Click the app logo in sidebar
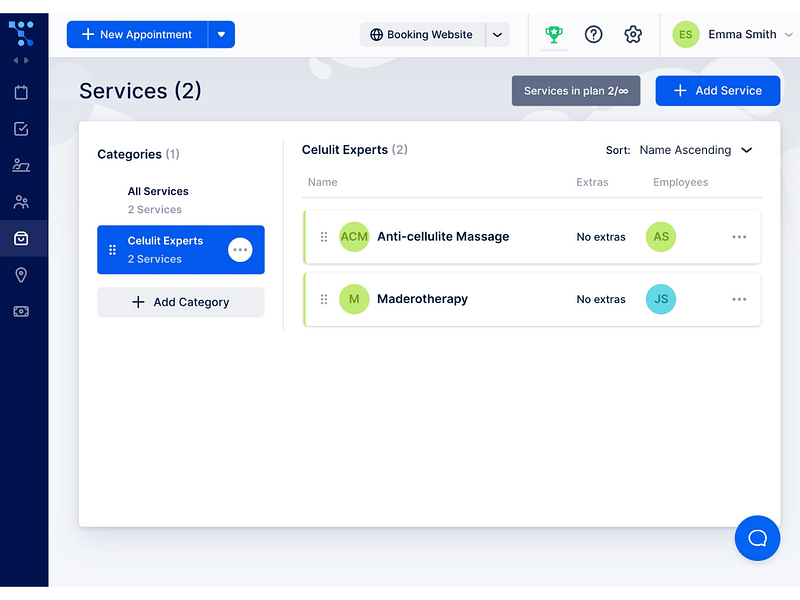Image resolution: width=800 pixels, height=600 pixels. (x=21, y=34)
